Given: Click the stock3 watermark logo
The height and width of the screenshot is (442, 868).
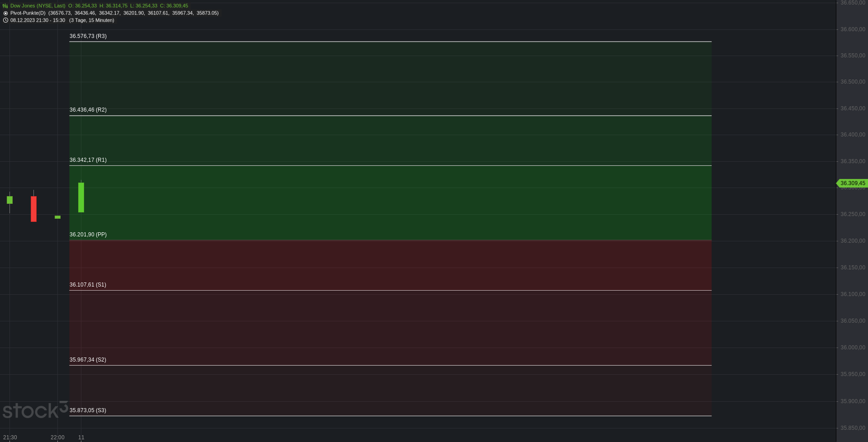Looking at the screenshot, I should pyautogui.click(x=35, y=410).
